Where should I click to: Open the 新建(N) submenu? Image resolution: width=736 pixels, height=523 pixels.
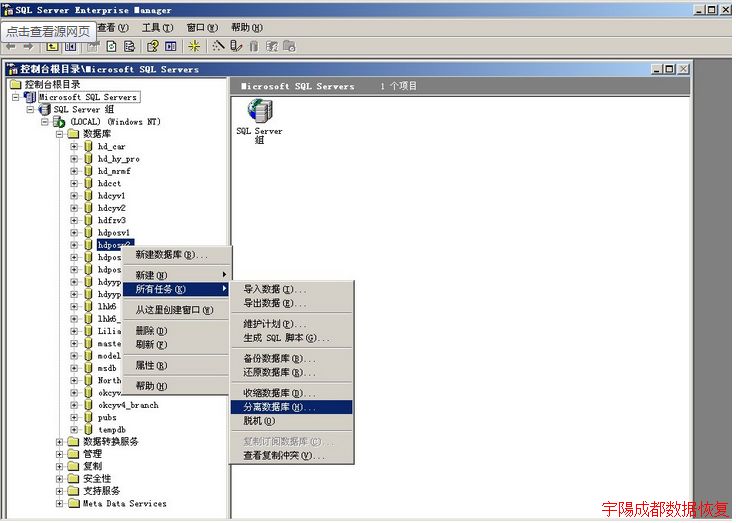[x=177, y=275]
